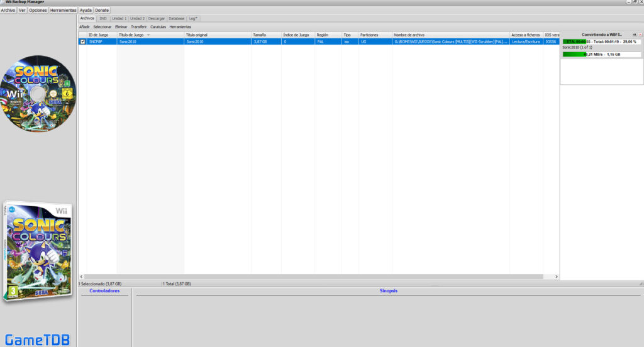The height and width of the screenshot is (347, 644).
Task: Click the Índice de Juego value 0
Action: (298, 41)
